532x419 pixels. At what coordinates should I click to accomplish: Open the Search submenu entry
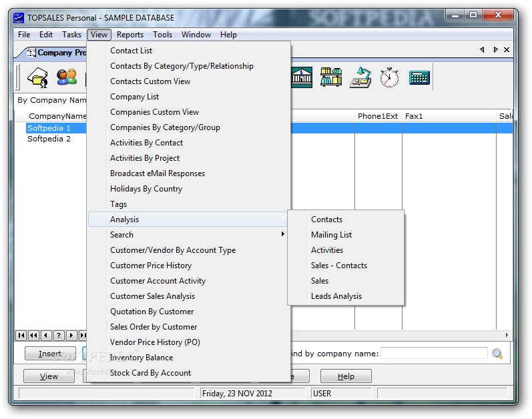[189, 235]
